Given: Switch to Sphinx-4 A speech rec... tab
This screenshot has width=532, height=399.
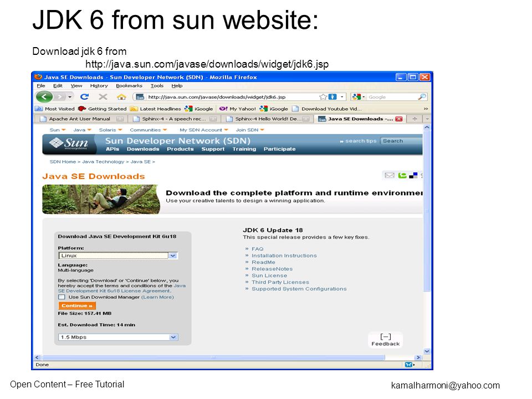Looking at the screenshot, I should [x=175, y=119].
